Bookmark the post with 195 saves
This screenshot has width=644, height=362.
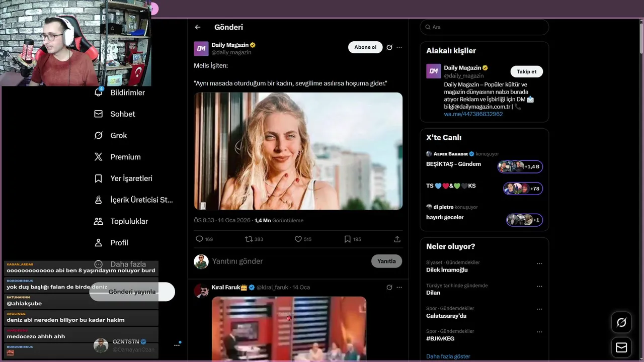click(x=347, y=239)
